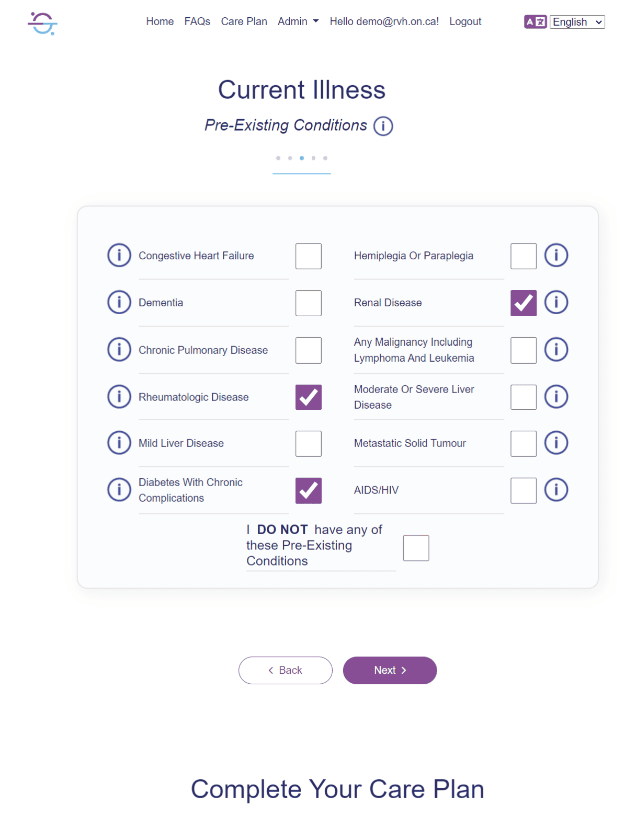Image resolution: width=625 pixels, height=840 pixels.
Task: View info about Dementia
Action: (x=119, y=302)
